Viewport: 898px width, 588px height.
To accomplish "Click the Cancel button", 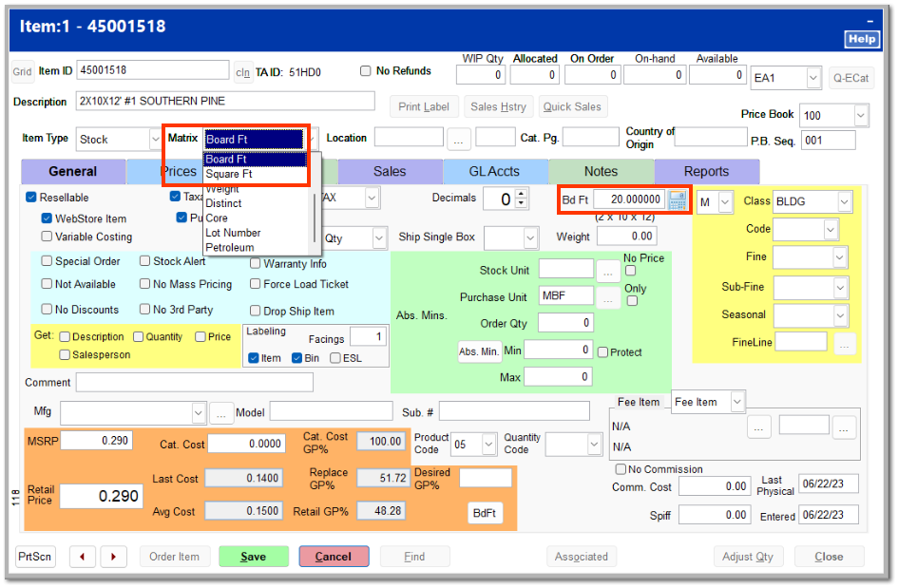I will click(334, 557).
